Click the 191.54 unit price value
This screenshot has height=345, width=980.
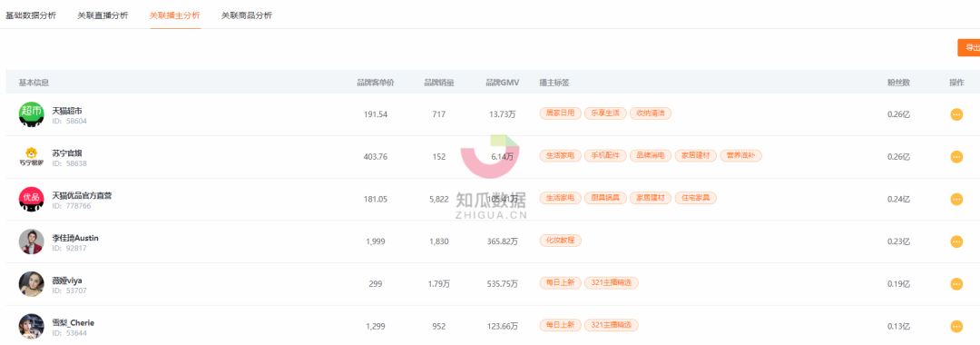click(x=375, y=114)
